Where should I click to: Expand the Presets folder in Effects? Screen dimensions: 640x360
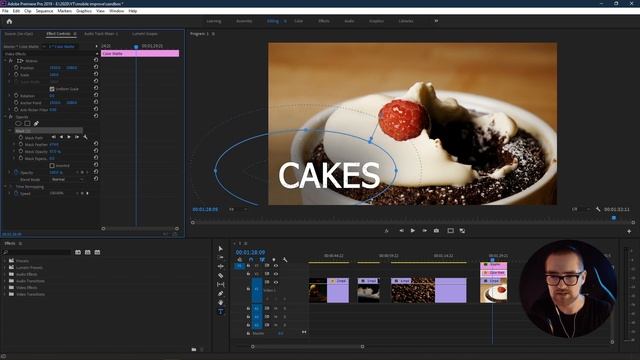pos(5,260)
